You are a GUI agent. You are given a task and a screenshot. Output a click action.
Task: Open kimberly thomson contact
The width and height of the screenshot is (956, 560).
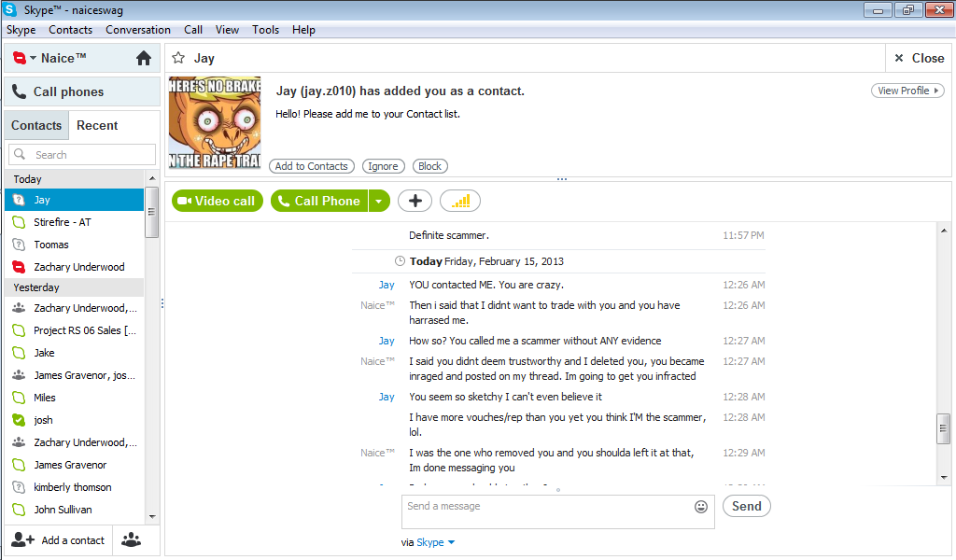pos(75,487)
